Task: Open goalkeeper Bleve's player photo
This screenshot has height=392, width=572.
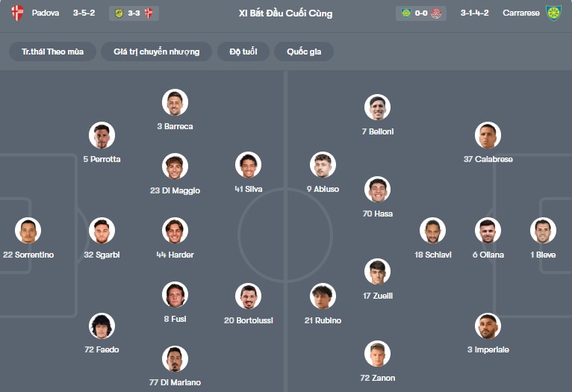Action: (x=543, y=231)
